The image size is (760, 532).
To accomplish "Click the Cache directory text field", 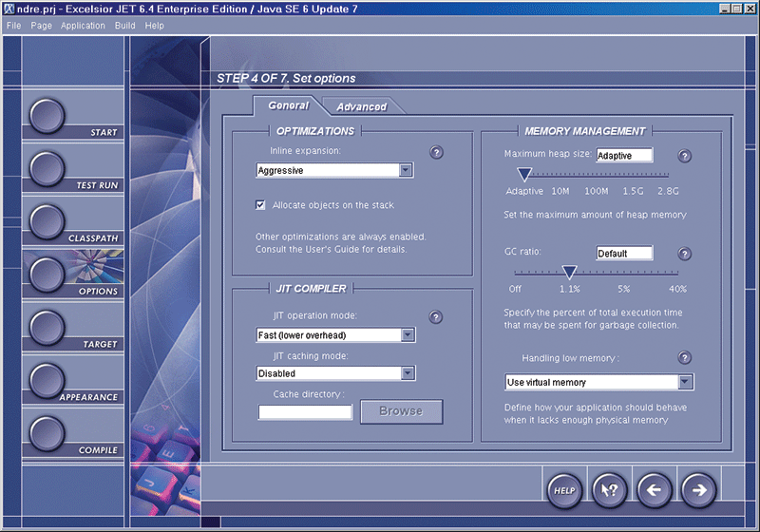I will [x=305, y=412].
